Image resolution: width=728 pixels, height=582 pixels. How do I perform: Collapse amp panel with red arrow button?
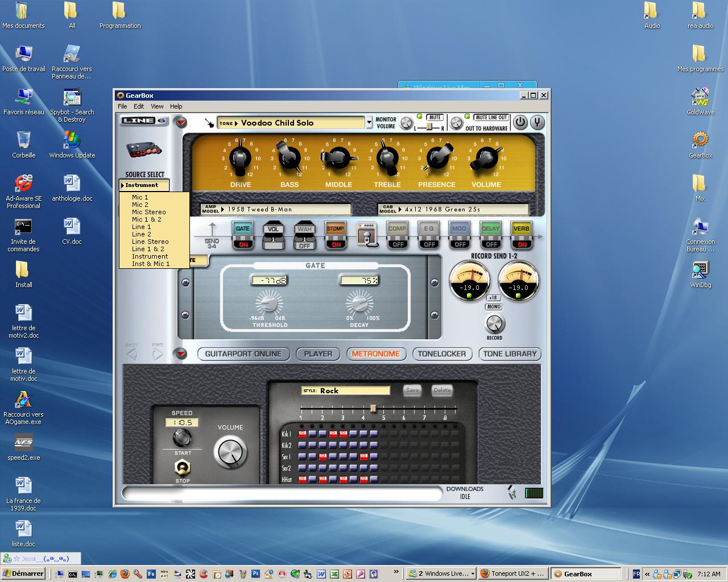point(180,122)
